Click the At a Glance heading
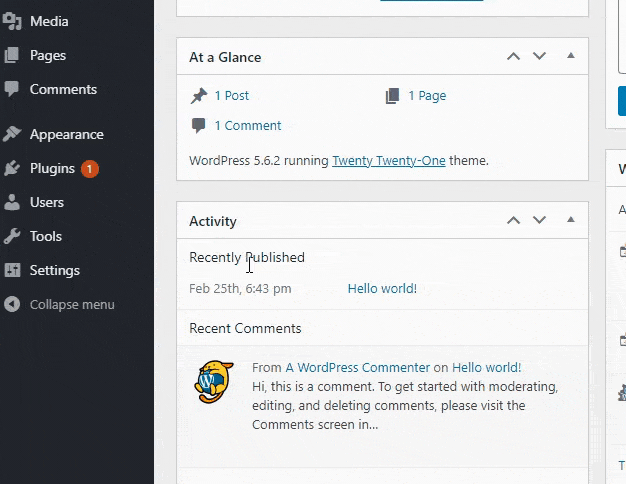Viewport: 626px width, 484px height. click(225, 57)
